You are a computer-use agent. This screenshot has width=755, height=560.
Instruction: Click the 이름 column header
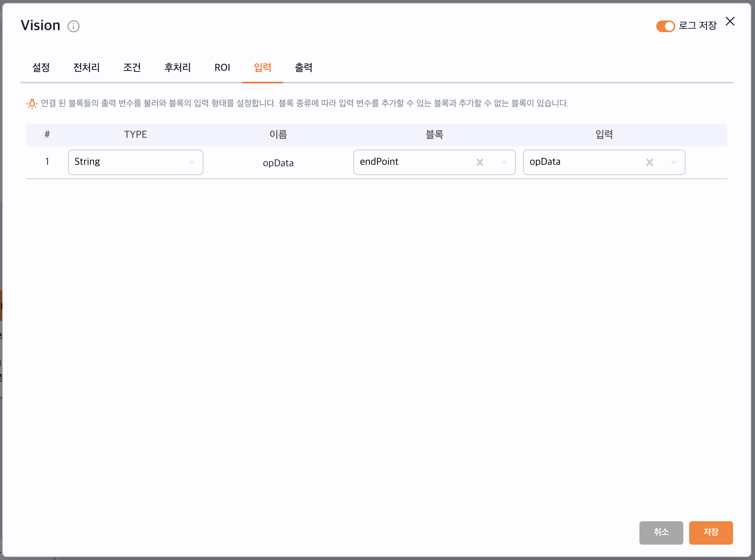pyautogui.click(x=278, y=135)
